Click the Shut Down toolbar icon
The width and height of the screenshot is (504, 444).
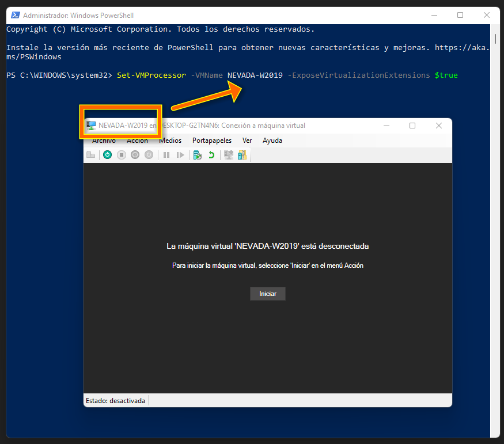point(135,155)
